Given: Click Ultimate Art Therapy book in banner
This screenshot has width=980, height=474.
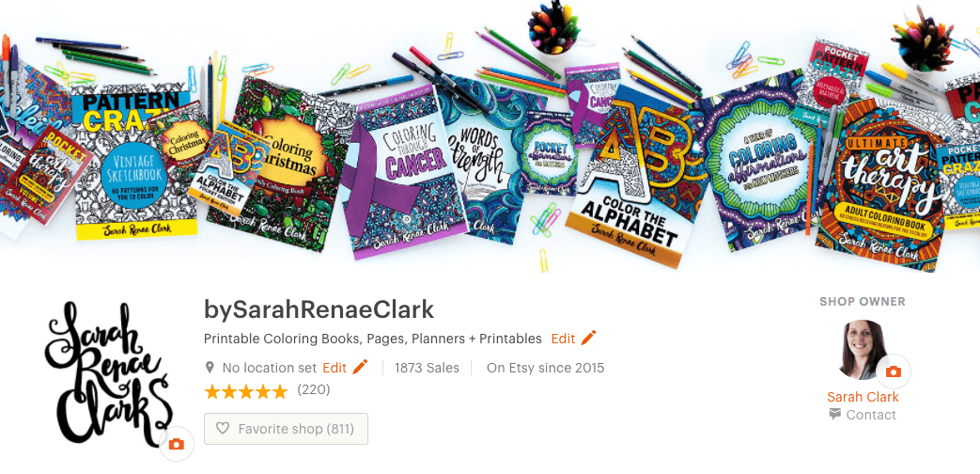Looking at the screenshot, I should [877, 184].
